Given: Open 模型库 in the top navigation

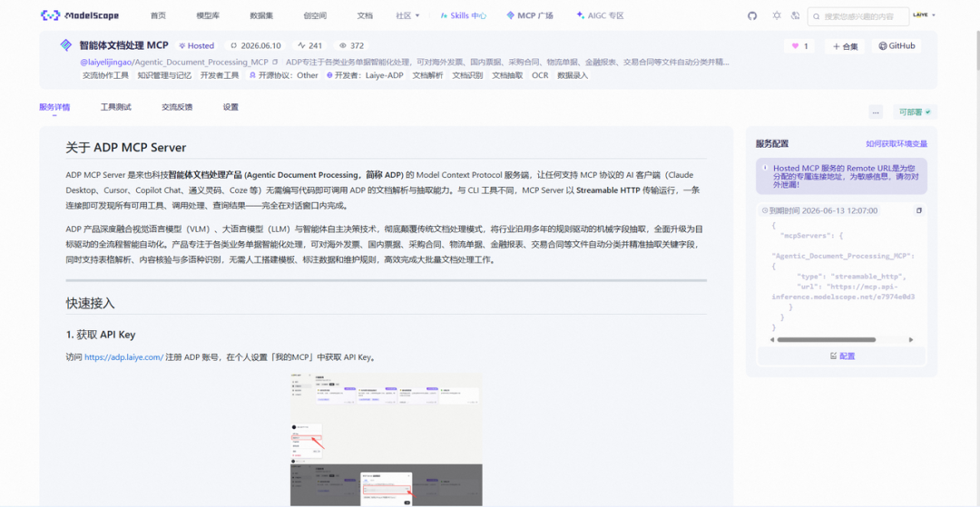Looking at the screenshot, I should click(208, 15).
